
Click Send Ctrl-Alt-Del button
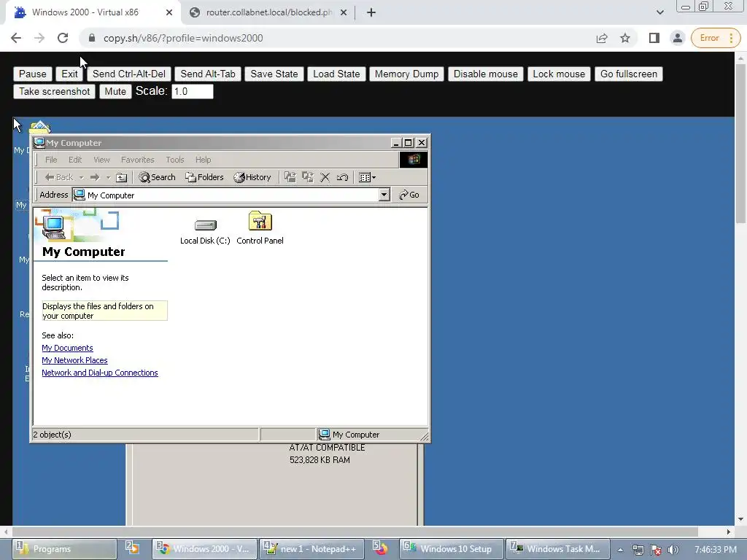tap(129, 74)
